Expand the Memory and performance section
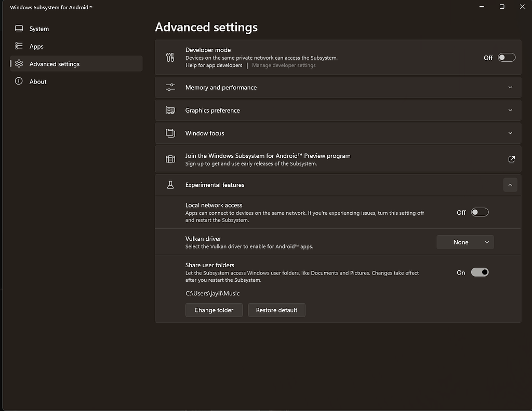The height and width of the screenshot is (411, 532). (510, 87)
